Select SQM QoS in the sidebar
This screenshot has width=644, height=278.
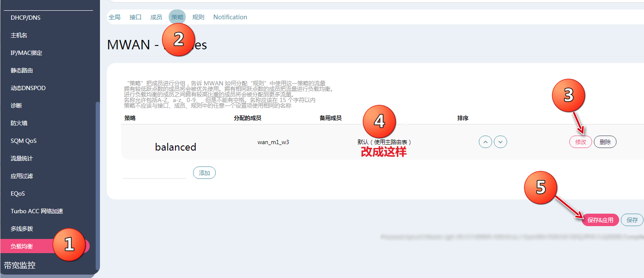pos(23,141)
